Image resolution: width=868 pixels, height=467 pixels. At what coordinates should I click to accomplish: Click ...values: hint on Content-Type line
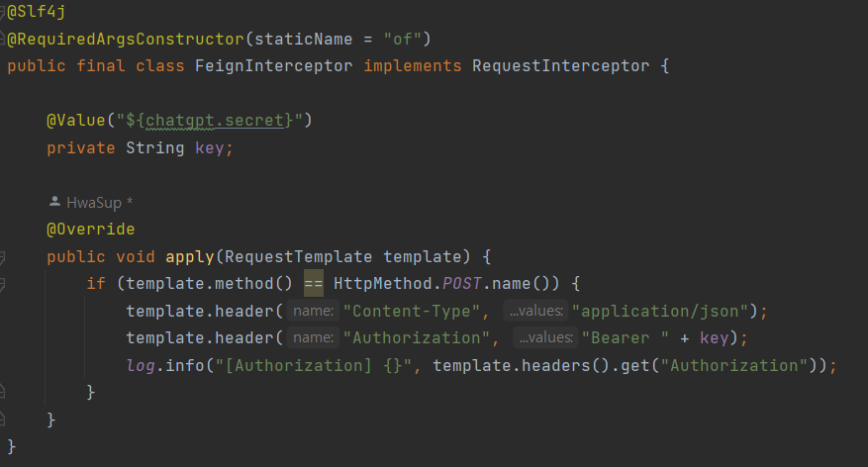point(535,311)
